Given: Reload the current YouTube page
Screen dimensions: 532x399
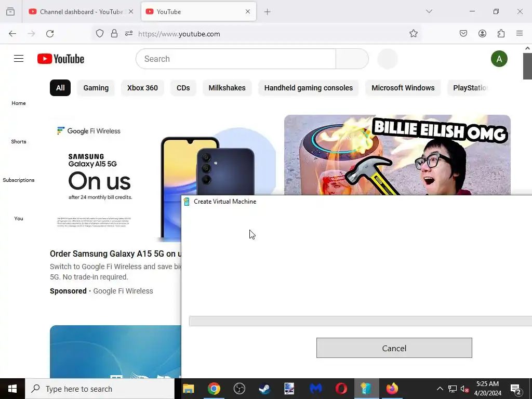Looking at the screenshot, I should click(x=50, y=34).
